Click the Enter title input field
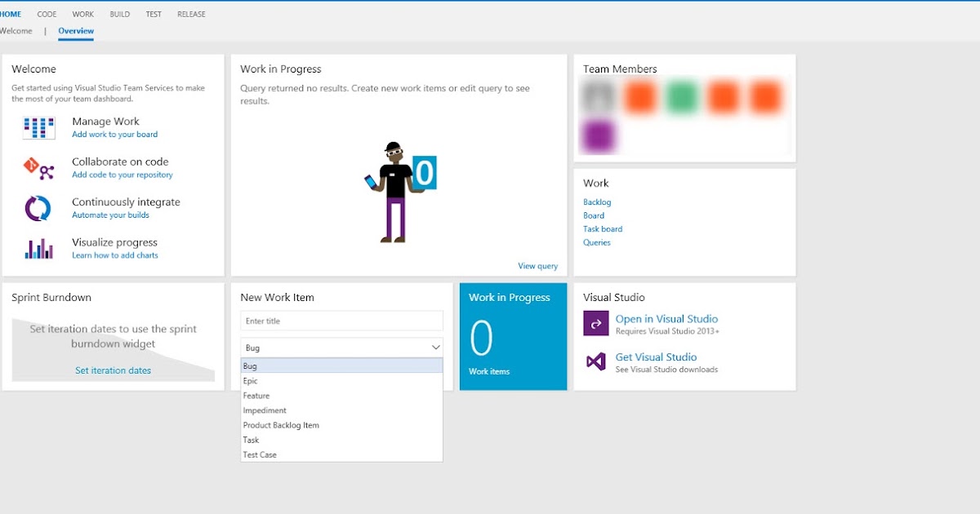Screen dimensions: 980x514 click(341, 320)
